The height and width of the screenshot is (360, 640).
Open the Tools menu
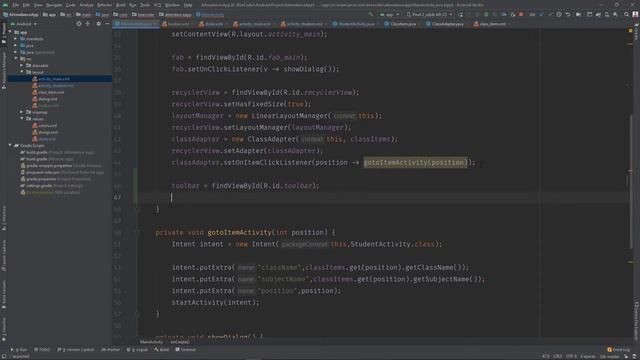tap(145, 5)
